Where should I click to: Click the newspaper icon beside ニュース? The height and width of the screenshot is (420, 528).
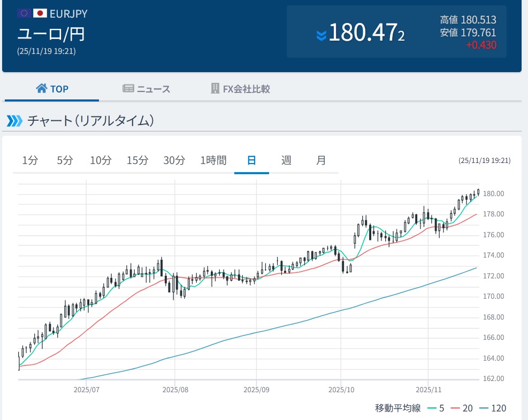[128, 89]
